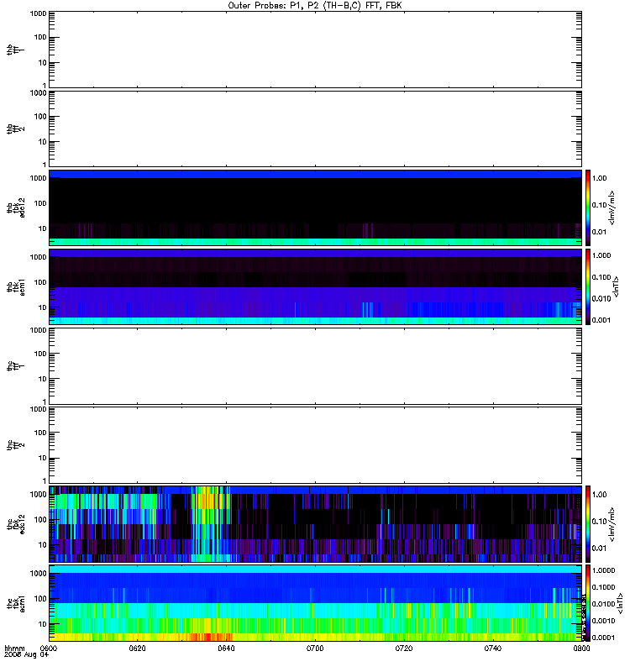
Task: Click the 0740 time axis label
Action: click(493, 648)
